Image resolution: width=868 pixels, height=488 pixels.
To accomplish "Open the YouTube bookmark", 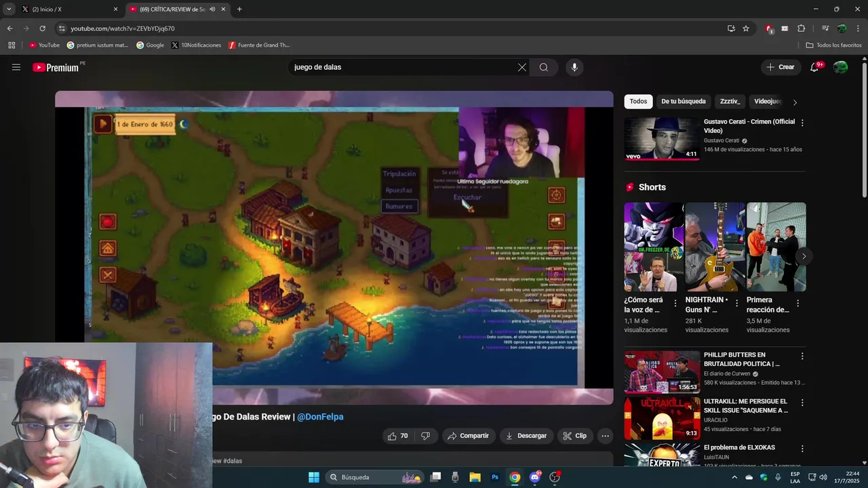I will coord(44,45).
